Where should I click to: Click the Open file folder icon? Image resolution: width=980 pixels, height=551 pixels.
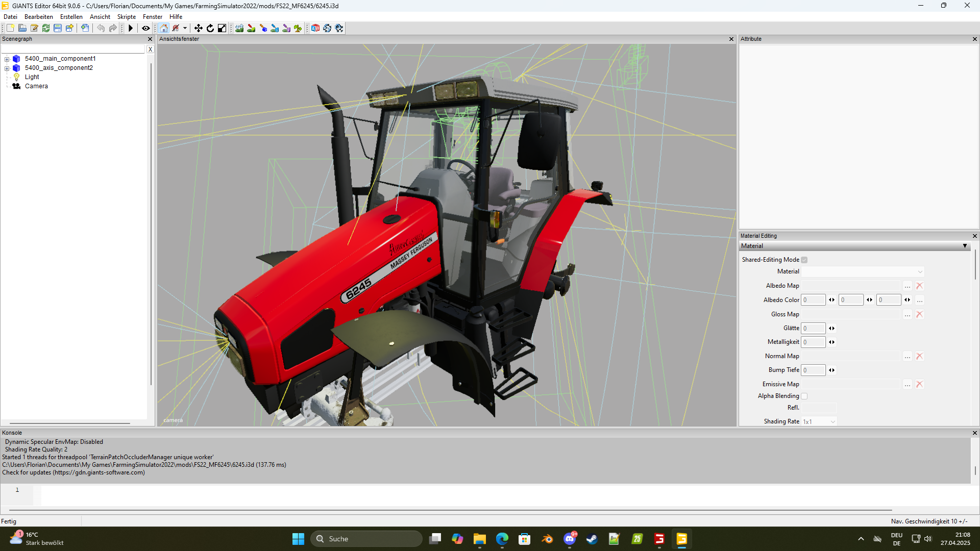tap(22, 28)
